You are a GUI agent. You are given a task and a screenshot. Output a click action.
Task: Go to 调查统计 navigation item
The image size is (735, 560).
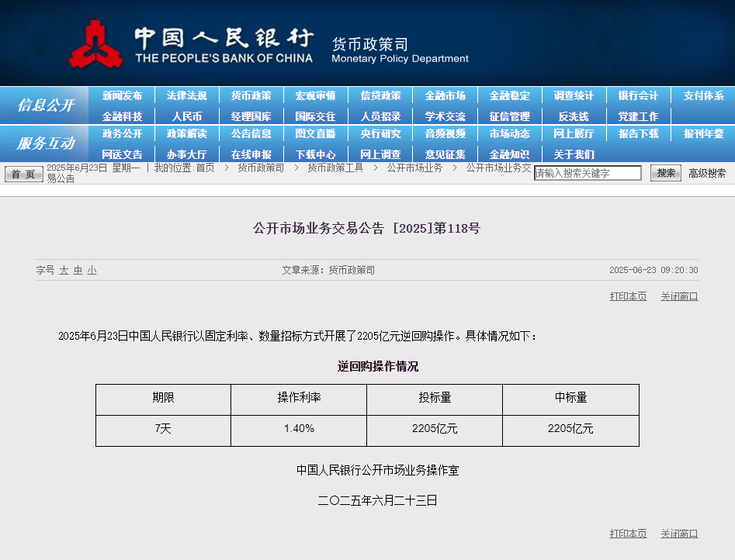pos(574,95)
